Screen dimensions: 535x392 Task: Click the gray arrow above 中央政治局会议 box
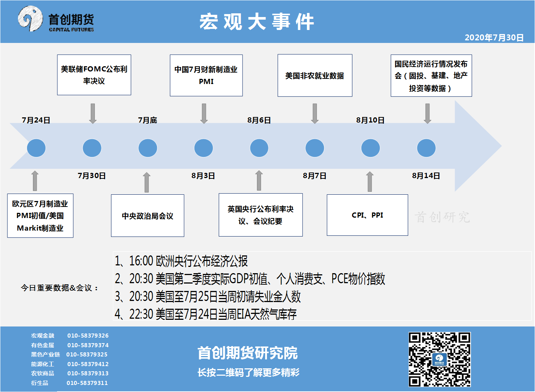(x=147, y=182)
